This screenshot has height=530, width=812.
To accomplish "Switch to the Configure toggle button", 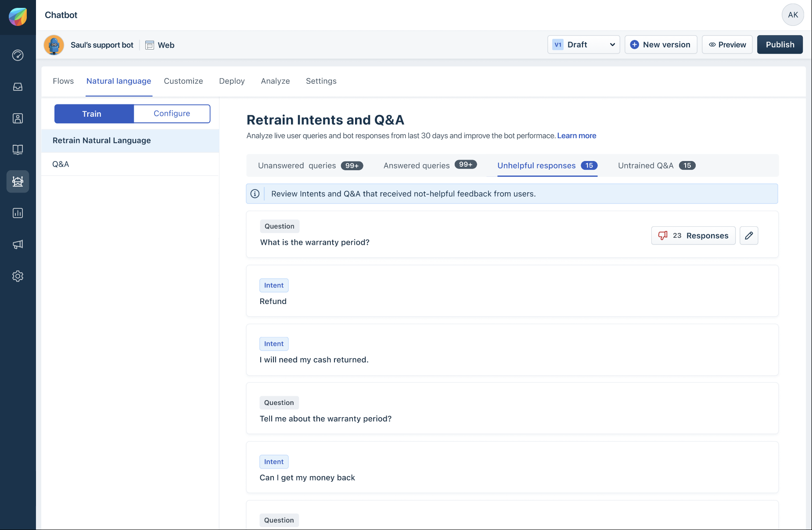I will [x=172, y=114].
